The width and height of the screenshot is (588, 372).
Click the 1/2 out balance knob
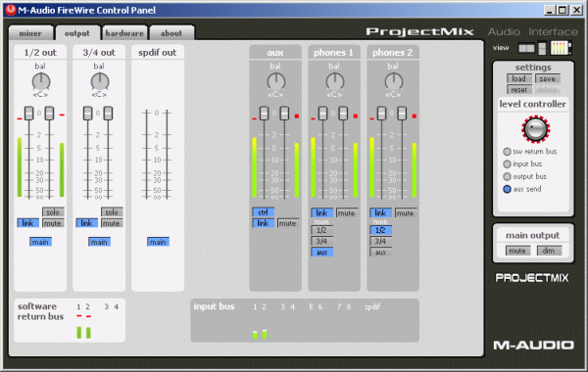(41, 81)
